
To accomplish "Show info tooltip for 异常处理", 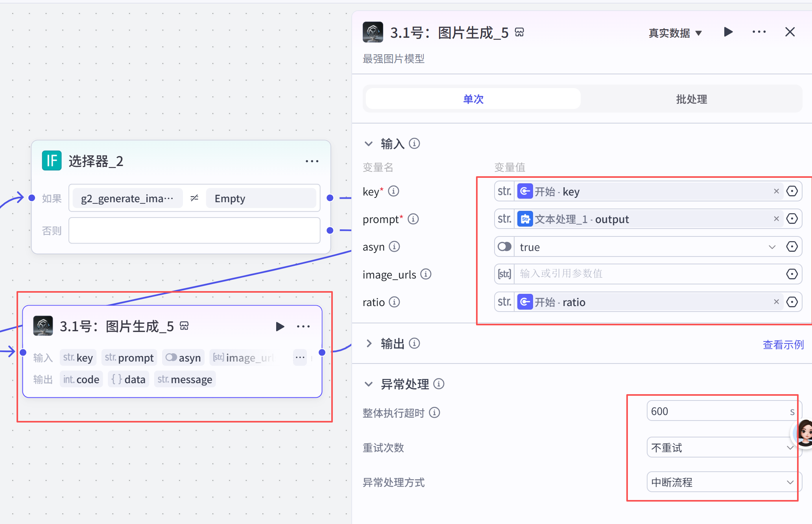I will [x=439, y=384].
